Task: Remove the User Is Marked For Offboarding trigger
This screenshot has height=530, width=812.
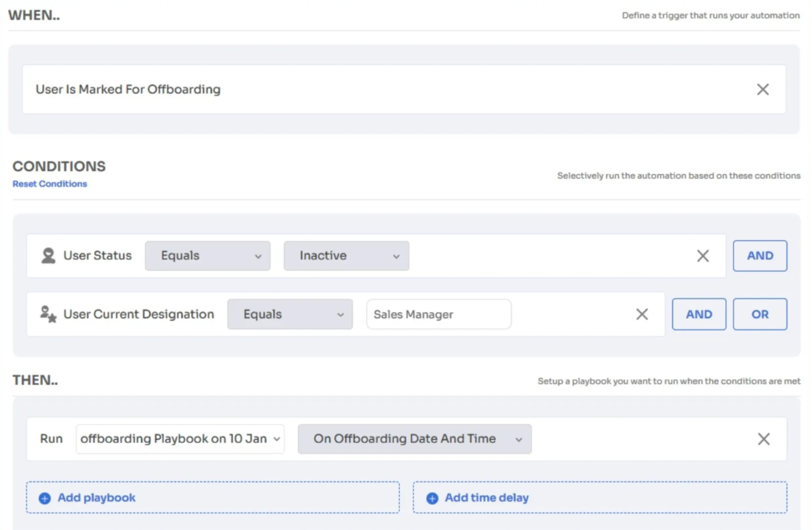Action: (x=763, y=89)
